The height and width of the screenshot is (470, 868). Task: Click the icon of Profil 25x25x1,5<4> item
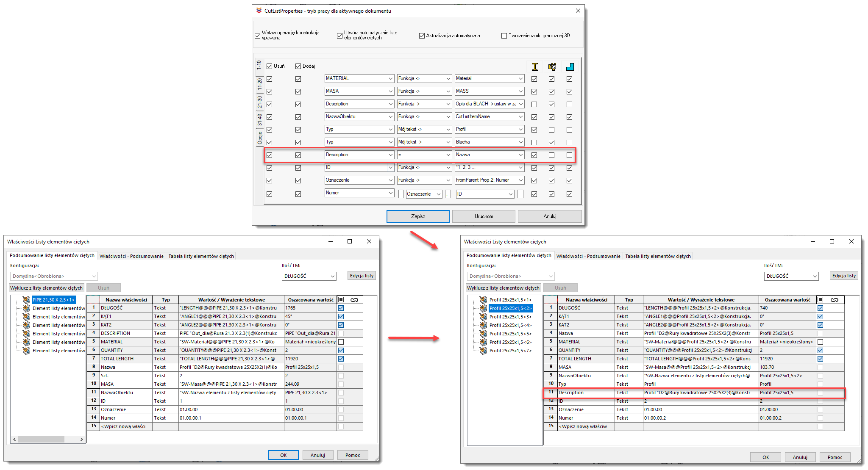tap(483, 325)
